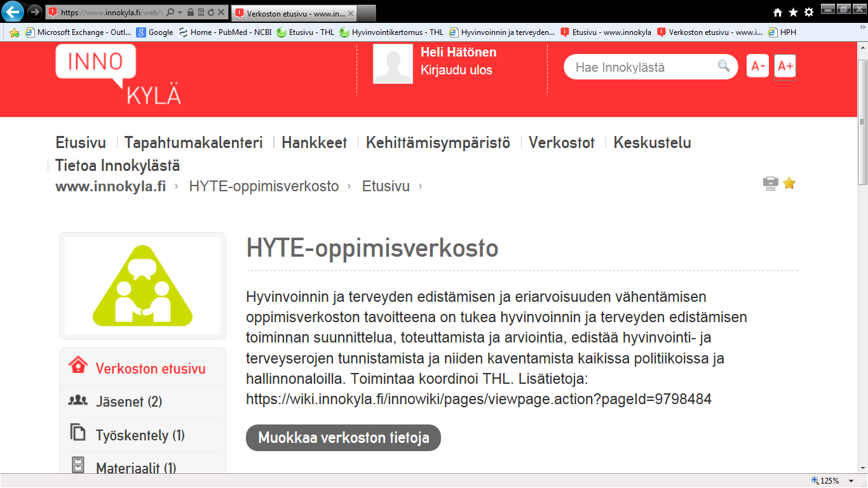Open the Verkostot menu item
Image resolution: width=868 pixels, height=488 pixels.
tap(562, 142)
